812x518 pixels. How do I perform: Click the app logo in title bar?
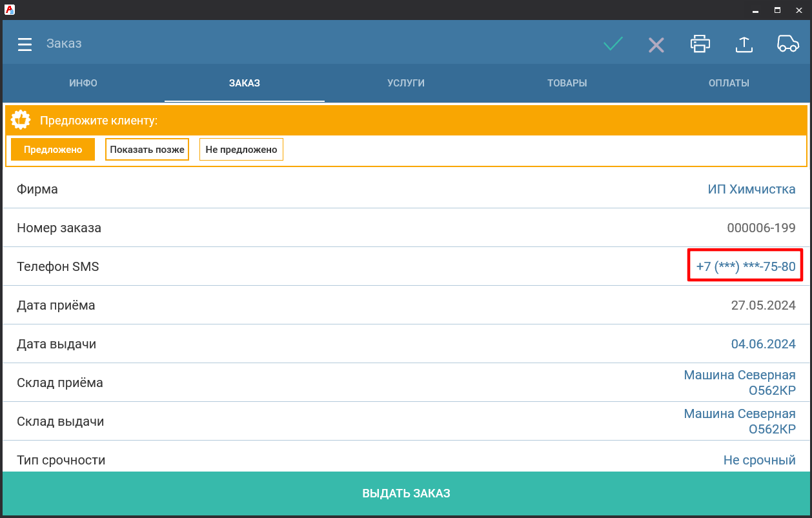(x=10, y=10)
